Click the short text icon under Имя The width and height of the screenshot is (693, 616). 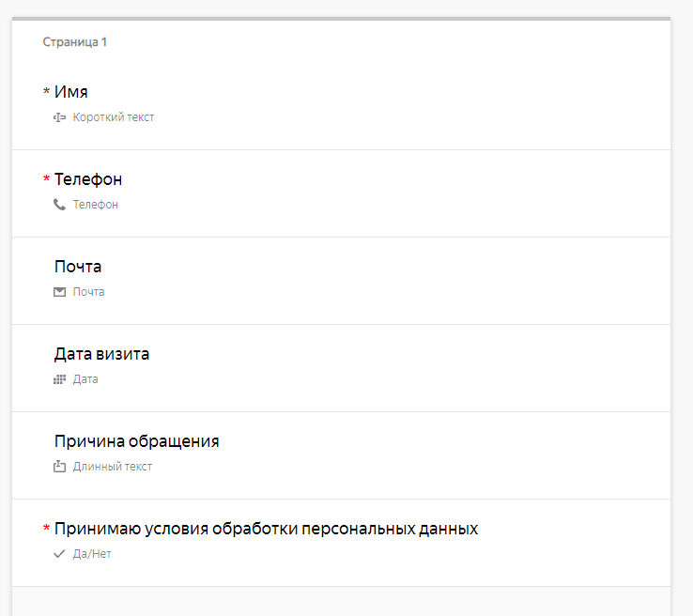pyautogui.click(x=60, y=117)
